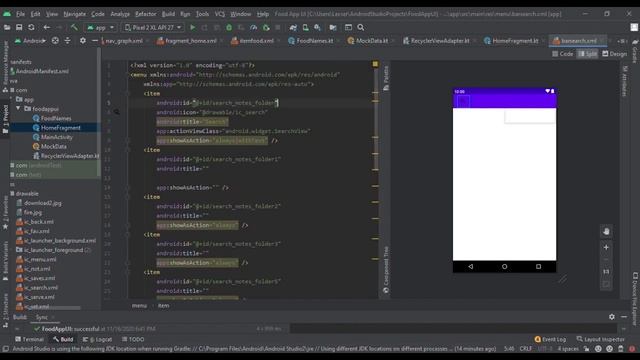640x360 pixels.
Task: Toggle the Project tool window strip button
Action: point(5,118)
